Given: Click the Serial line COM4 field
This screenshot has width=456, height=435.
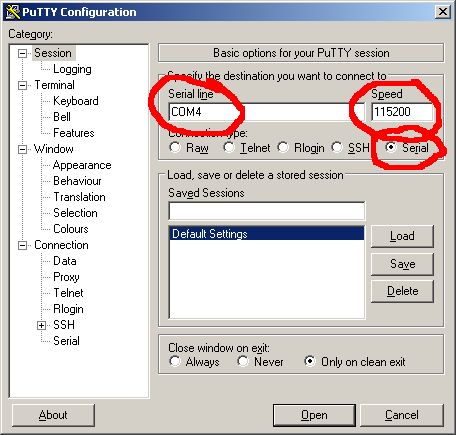Looking at the screenshot, I should 267,112.
